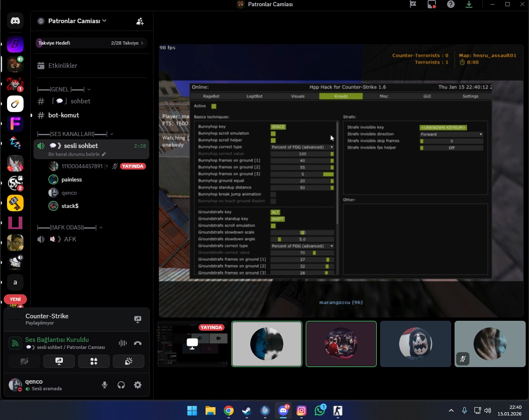Select the participant tile with masked clown avatar

pos(416,344)
